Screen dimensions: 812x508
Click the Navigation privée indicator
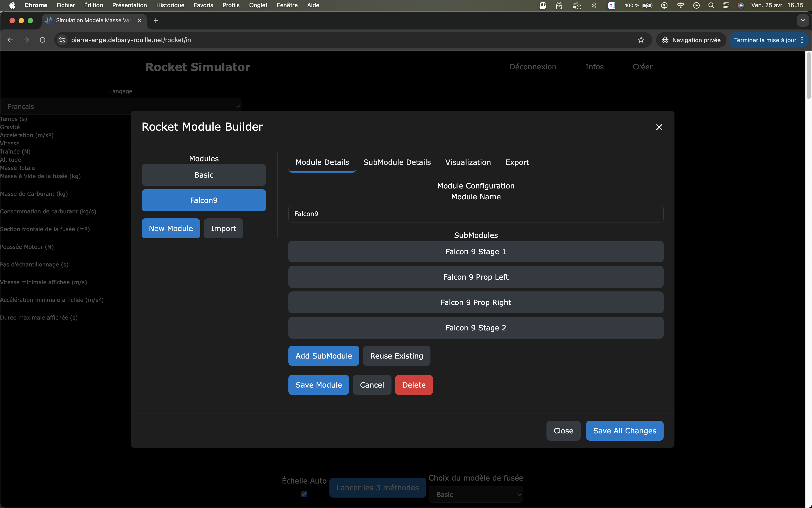pyautogui.click(x=691, y=40)
